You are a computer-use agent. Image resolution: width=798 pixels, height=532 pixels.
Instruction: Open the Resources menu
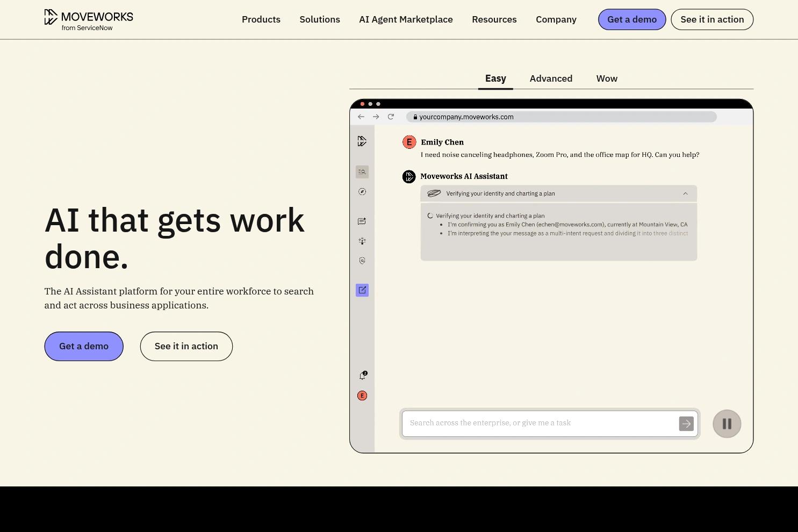(494, 19)
